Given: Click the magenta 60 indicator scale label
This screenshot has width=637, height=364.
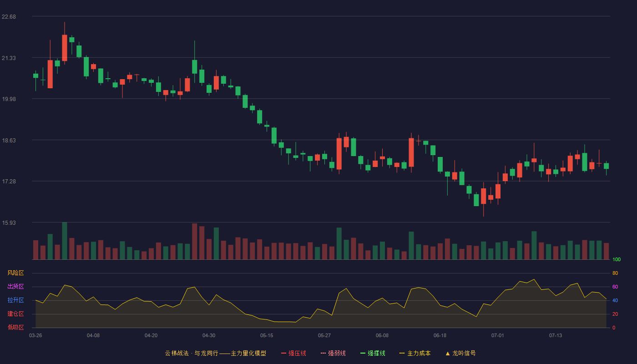Looking at the screenshot, I should pyautogui.click(x=615, y=287).
